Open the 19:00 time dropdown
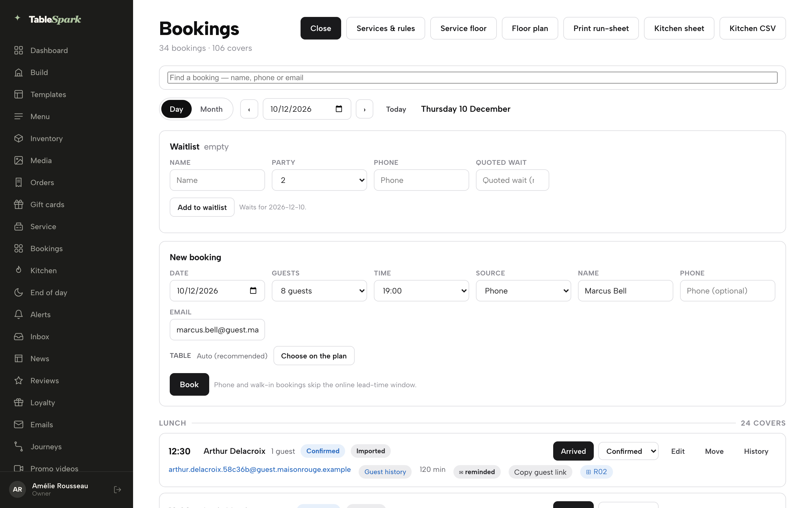The width and height of the screenshot is (812, 508). click(x=421, y=291)
